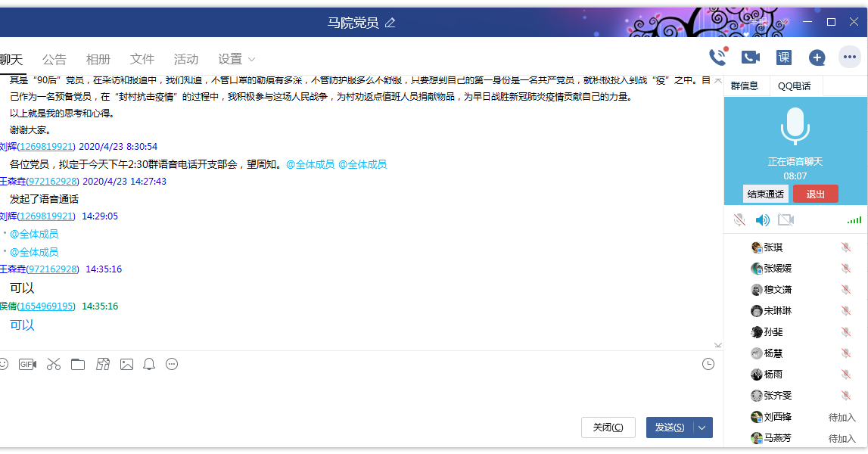Click the bell notification icon in input toolbar
Image resolution: width=868 pixels, height=454 pixels.
[x=150, y=365]
